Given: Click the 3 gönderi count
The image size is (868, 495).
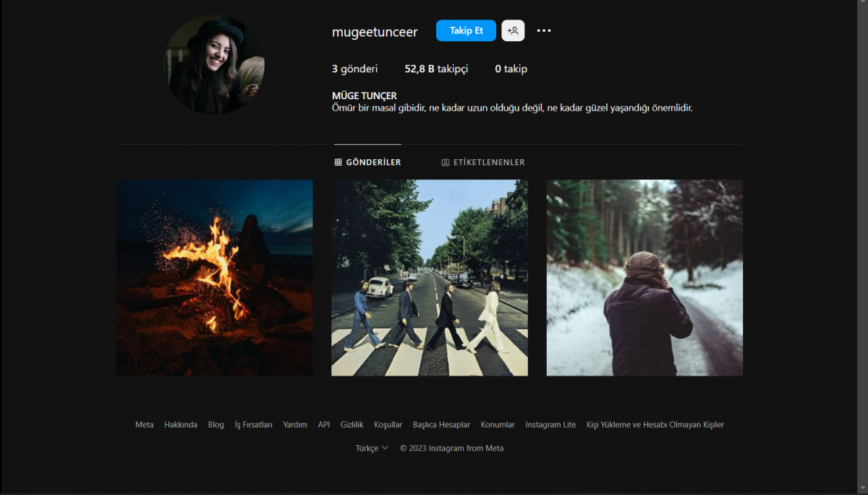Looking at the screenshot, I should 354,69.
